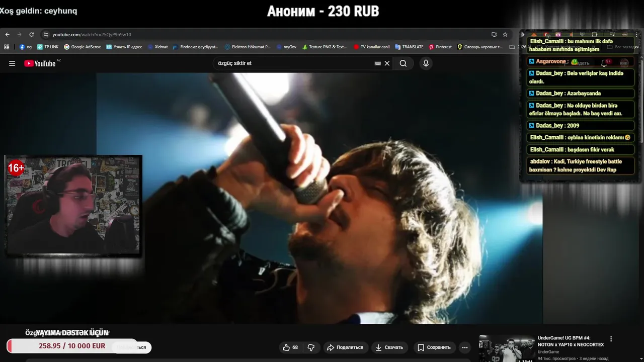Open the Google AdSense bookmark

(83, 47)
